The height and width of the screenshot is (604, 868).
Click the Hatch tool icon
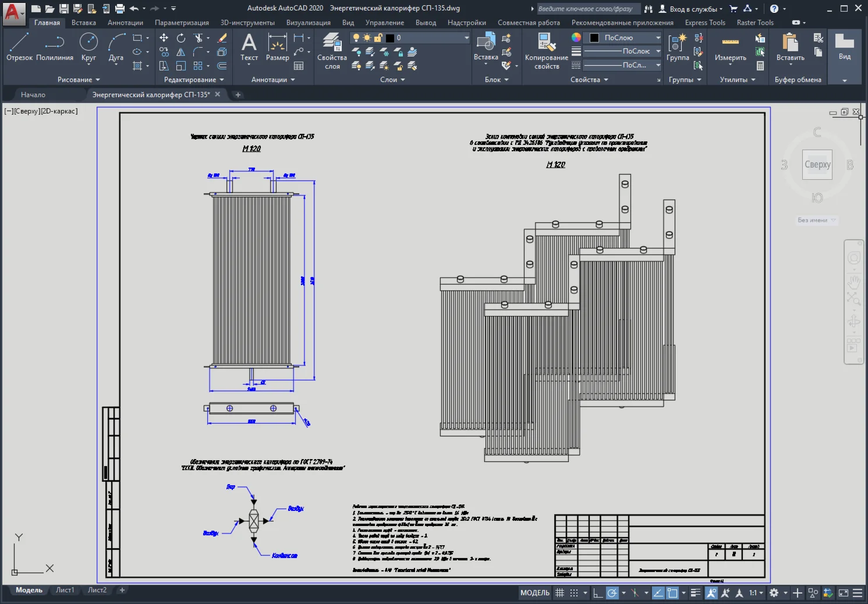click(x=137, y=66)
